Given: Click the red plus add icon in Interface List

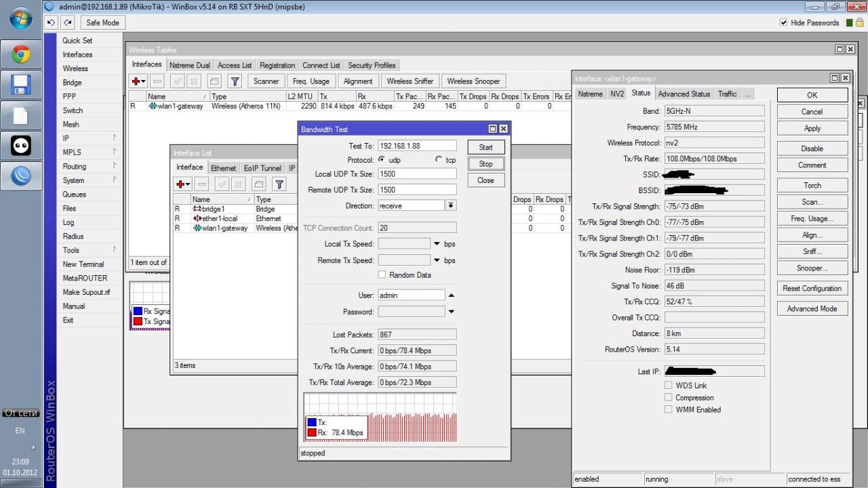Looking at the screenshot, I should click(180, 184).
